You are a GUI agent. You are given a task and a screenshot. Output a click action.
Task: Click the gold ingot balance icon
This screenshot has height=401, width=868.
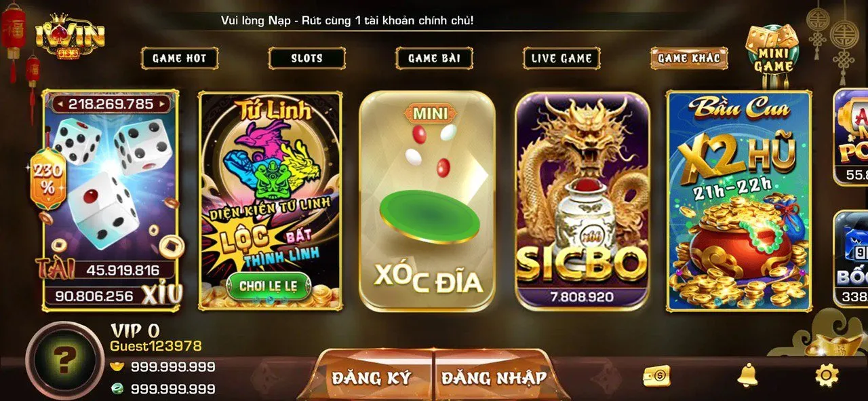[117, 367]
